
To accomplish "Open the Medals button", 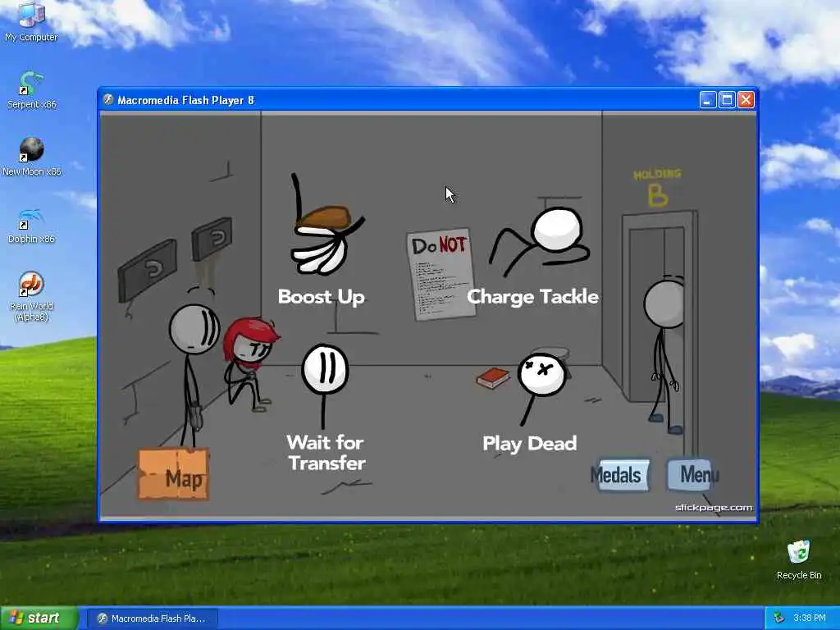I will click(620, 475).
